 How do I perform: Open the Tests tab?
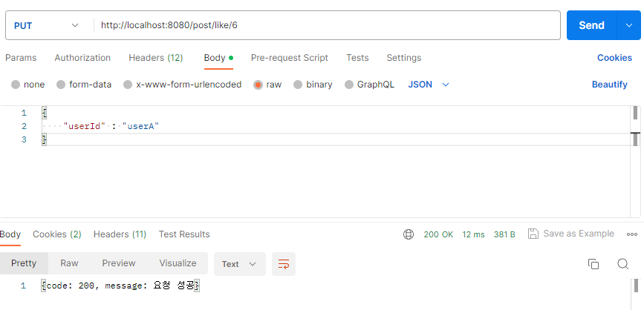(357, 58)
